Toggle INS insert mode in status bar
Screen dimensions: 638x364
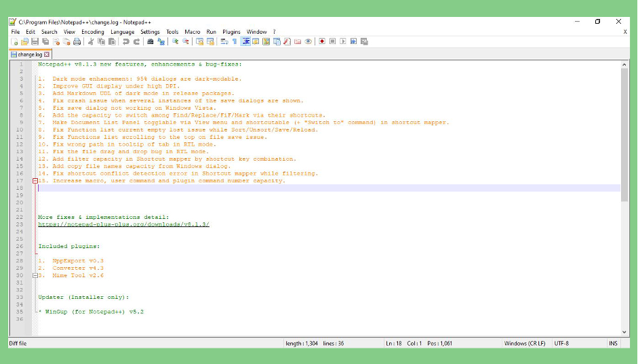pyautogui.click(x=613, y=344)
